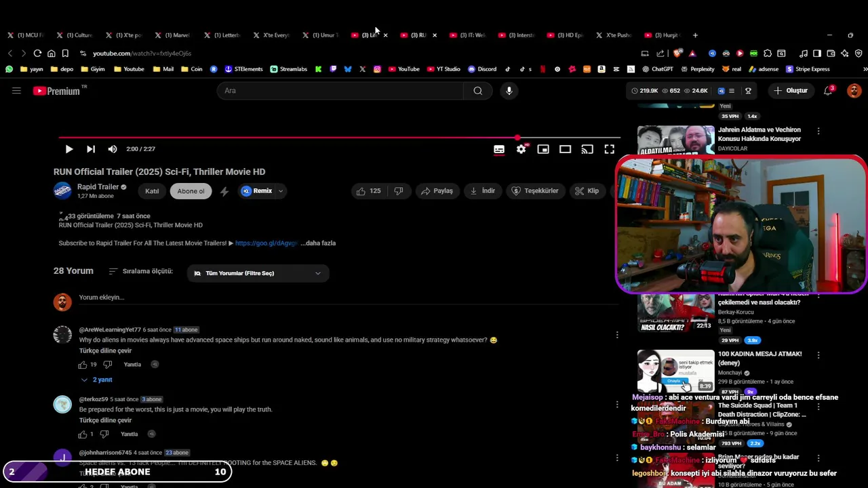Join the channel via Katıl
The width and height of the screenshot is (868, 488).
152,191
